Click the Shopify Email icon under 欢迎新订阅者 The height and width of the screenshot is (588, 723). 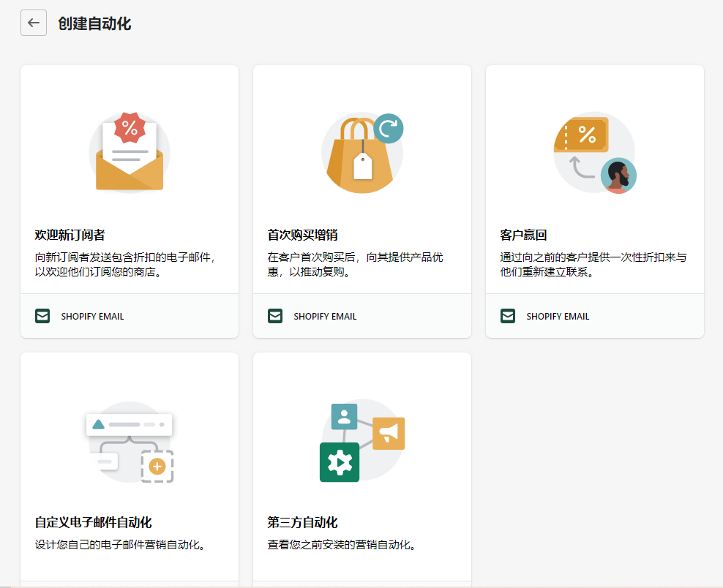42,316
